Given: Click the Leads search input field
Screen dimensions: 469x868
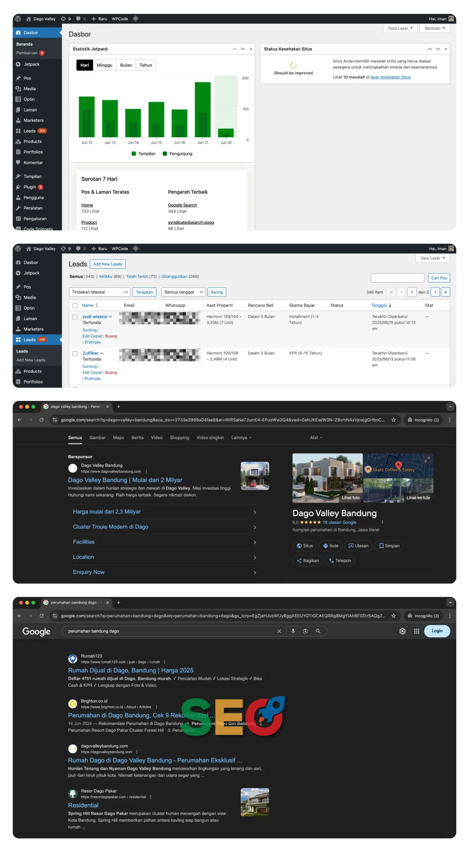Looking at the screenshot, I should coord(397,278).
